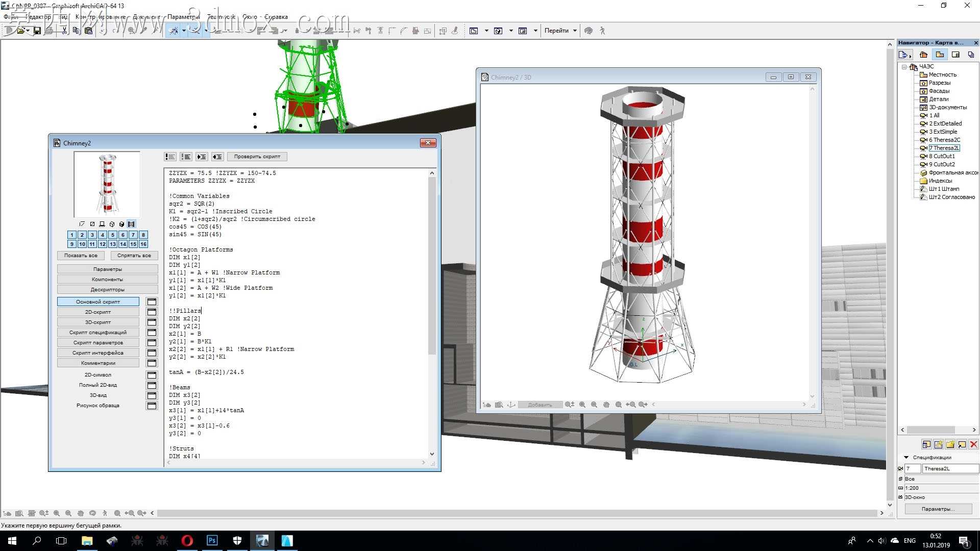Toggle fragment 16 visibility button
This screenshot has height=551, width=980.
(x=143, y=244)
